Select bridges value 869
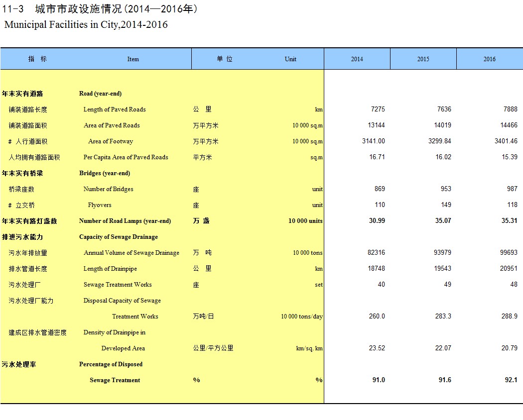 coord(380,189)
